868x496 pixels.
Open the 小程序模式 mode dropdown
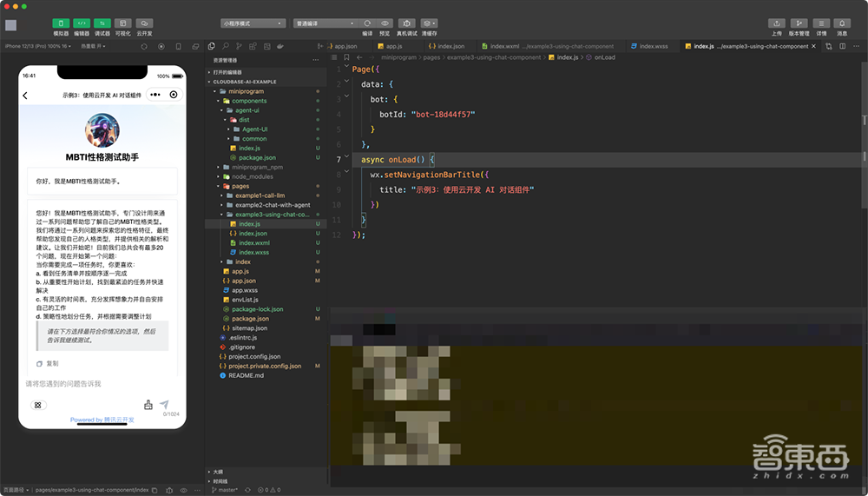[x=253, y=23]
